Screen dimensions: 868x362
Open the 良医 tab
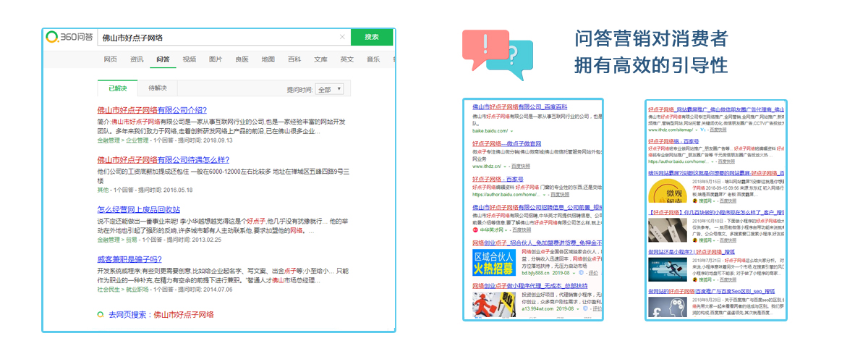coord(242,59)
